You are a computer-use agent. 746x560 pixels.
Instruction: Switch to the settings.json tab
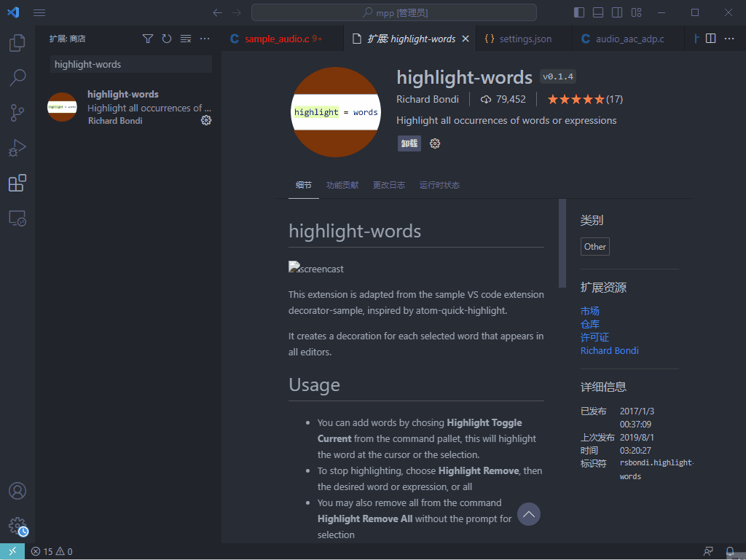(x=518, y=39)
